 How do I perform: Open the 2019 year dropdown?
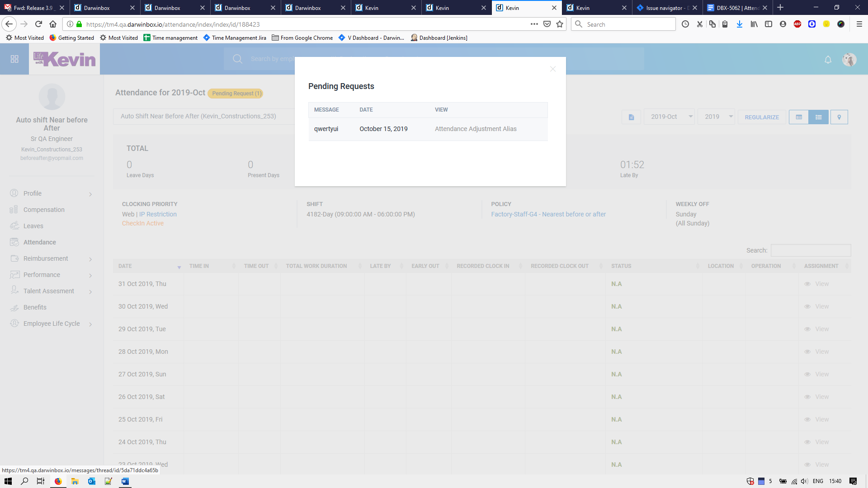(x=717, y=117)
